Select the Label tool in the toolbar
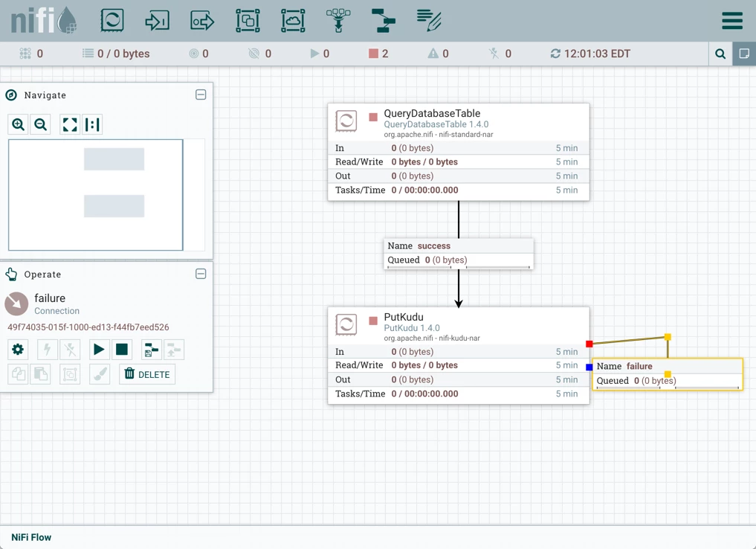This screenshot has height=549, width=756. pos(429,21)
